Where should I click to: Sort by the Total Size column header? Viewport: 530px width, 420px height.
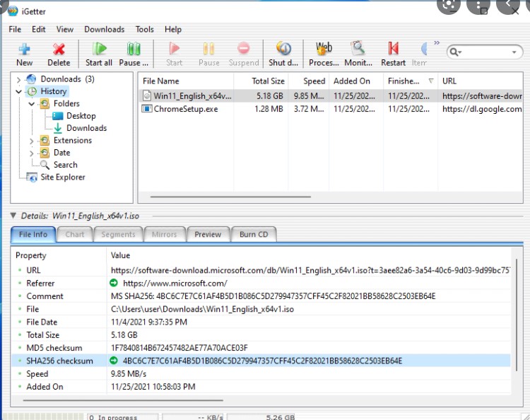[261, 81]
